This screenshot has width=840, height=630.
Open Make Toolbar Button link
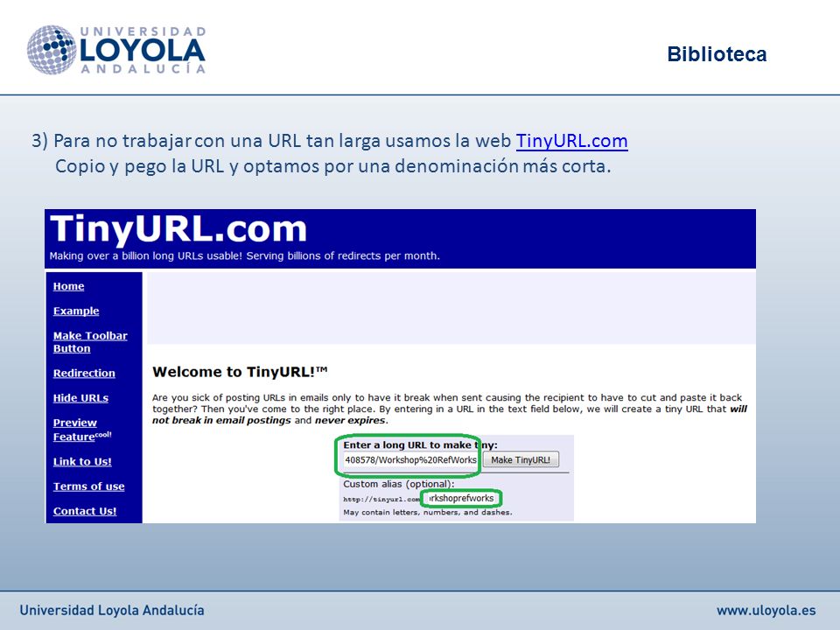coord(90,342)
